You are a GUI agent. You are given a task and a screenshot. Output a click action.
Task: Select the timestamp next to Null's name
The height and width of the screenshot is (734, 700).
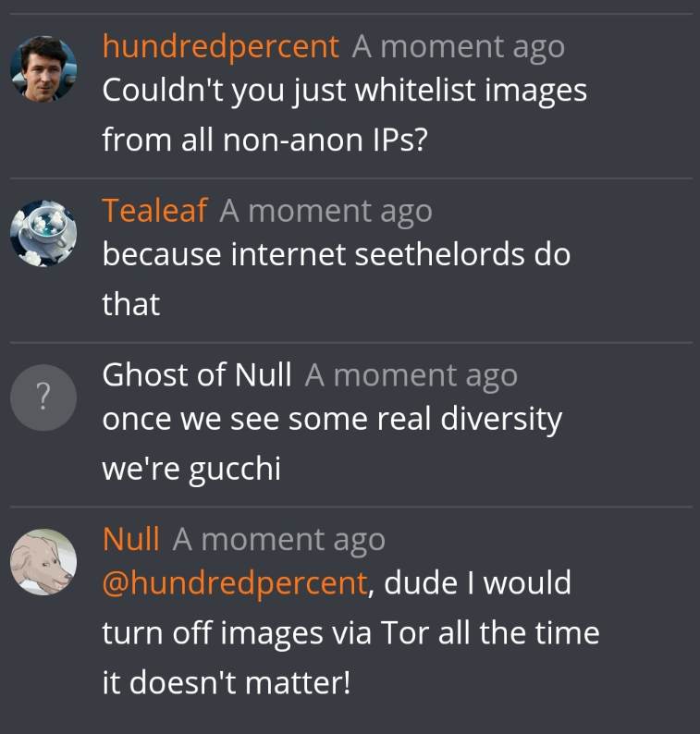278,540
